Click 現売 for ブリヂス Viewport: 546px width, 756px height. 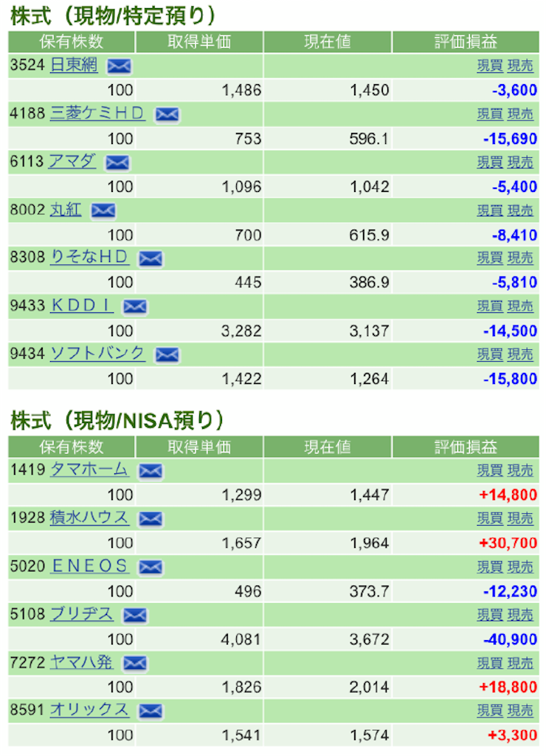[x=520, y=615]
